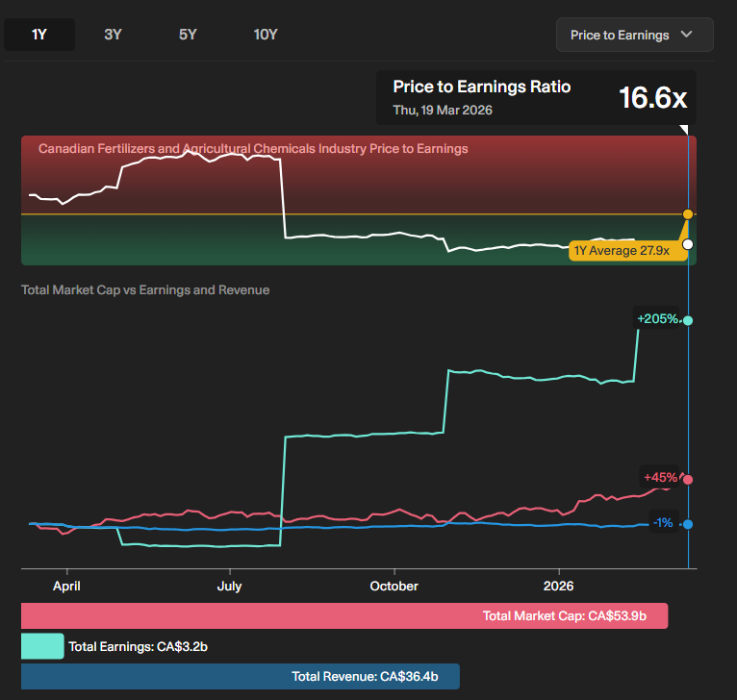Click the teal earnings endpoint dot
This screenshot has height=700, width=737.
tap(688, 320)
